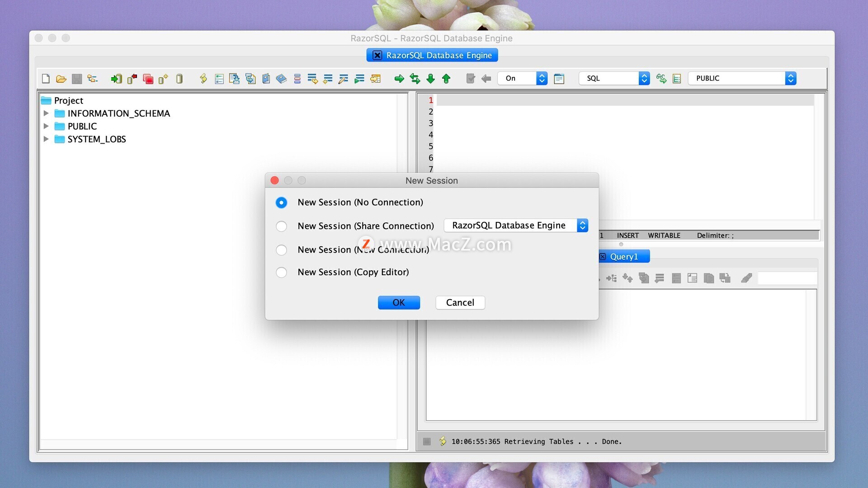This screenshot has width=868, height=488.
Task: Select the INFORMATION_SCHEMA schema label
Action: click(119, 113)
